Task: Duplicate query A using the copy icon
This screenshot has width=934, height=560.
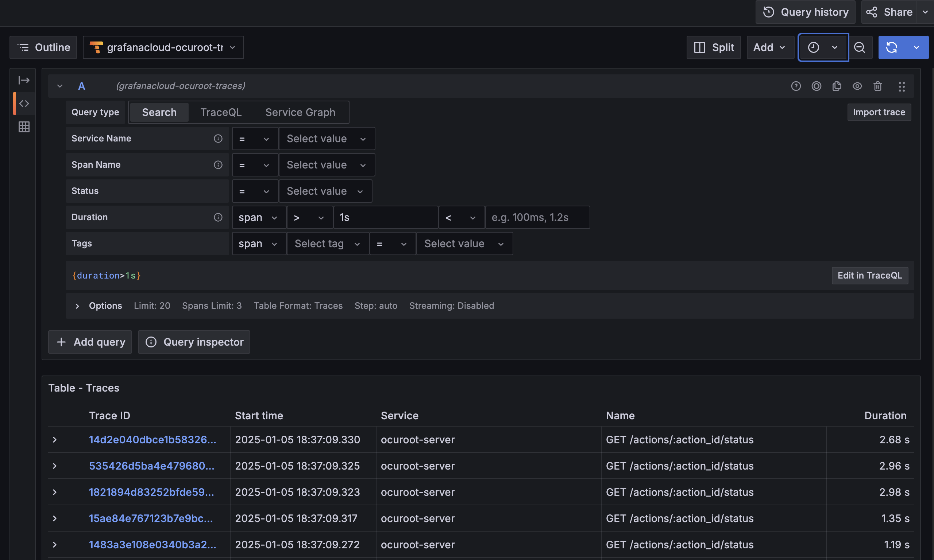Action: pos(837,86)
